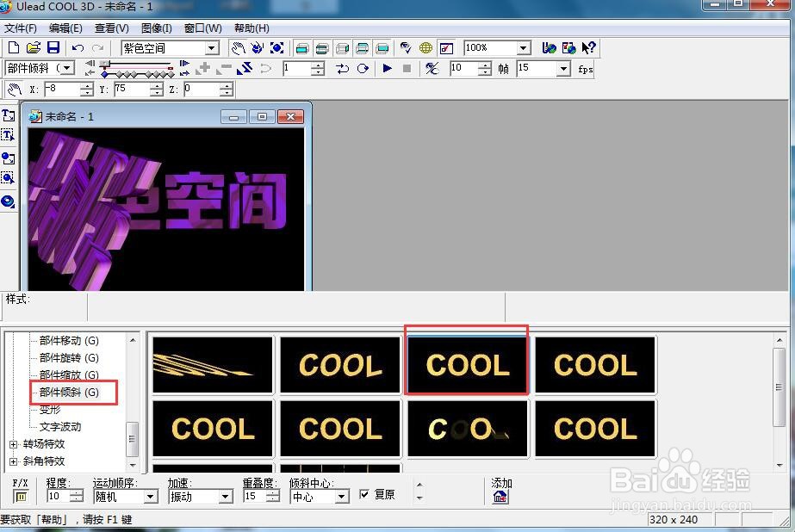
Task: Click the reverse animation icon
Action: tap(245, 68)
